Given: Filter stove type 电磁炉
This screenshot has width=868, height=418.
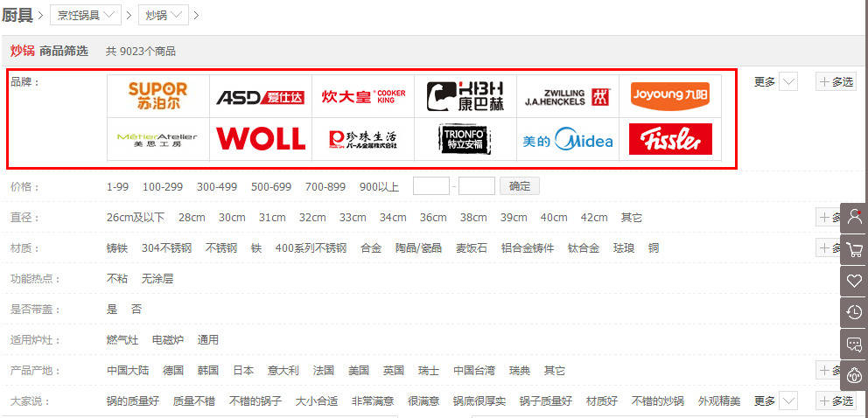Looking at the screenshot, I should click(x=168, y=340).
